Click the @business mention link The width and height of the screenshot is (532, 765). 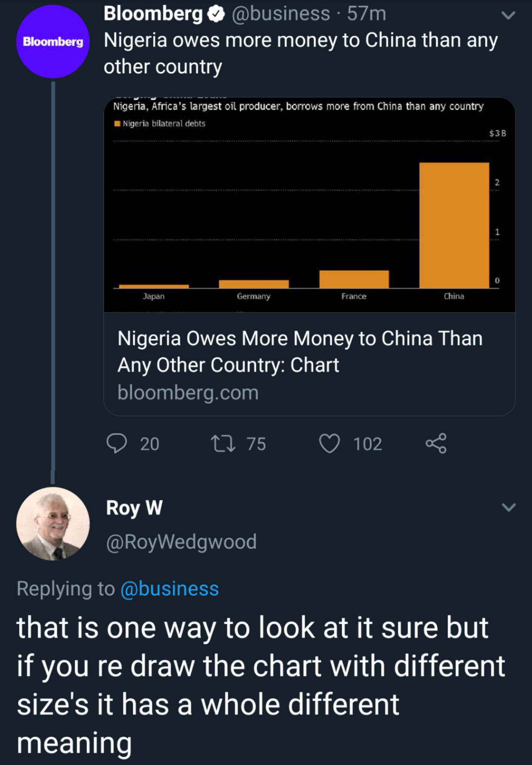point(170,589)
